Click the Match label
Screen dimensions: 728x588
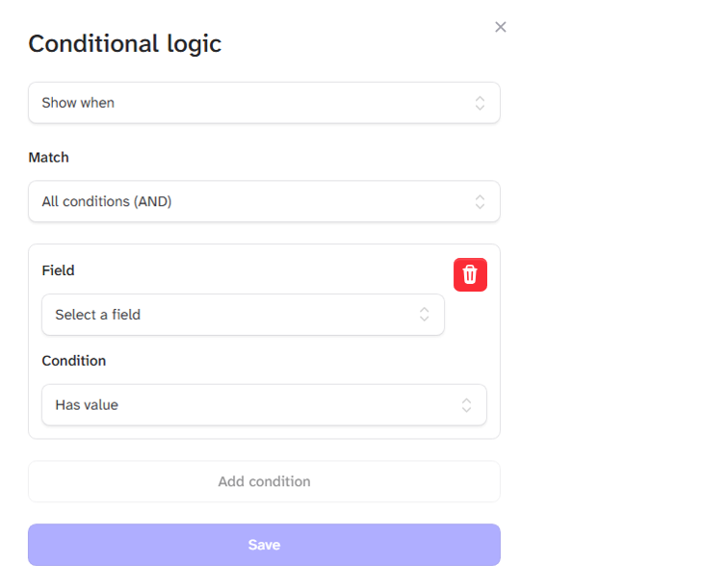tap(48, 157)
